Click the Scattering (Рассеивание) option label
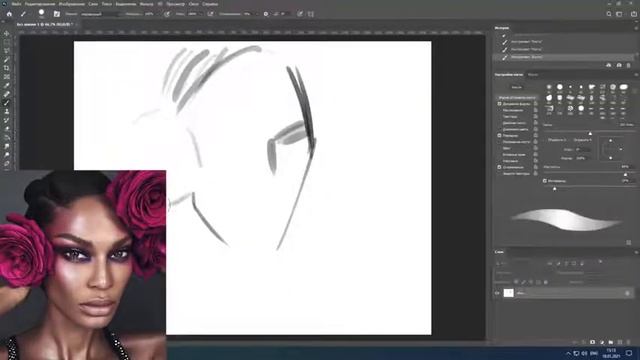 [x=513, y=110]
